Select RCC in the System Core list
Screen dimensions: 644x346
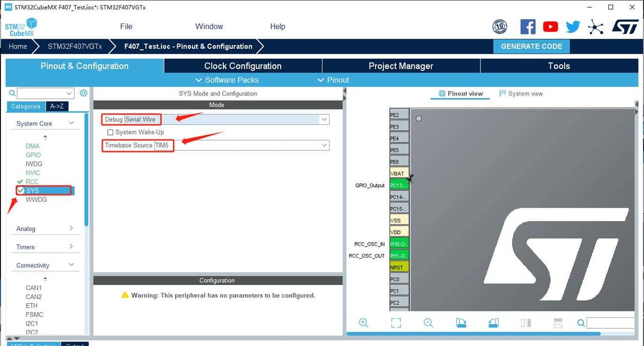tap(32, 182)
